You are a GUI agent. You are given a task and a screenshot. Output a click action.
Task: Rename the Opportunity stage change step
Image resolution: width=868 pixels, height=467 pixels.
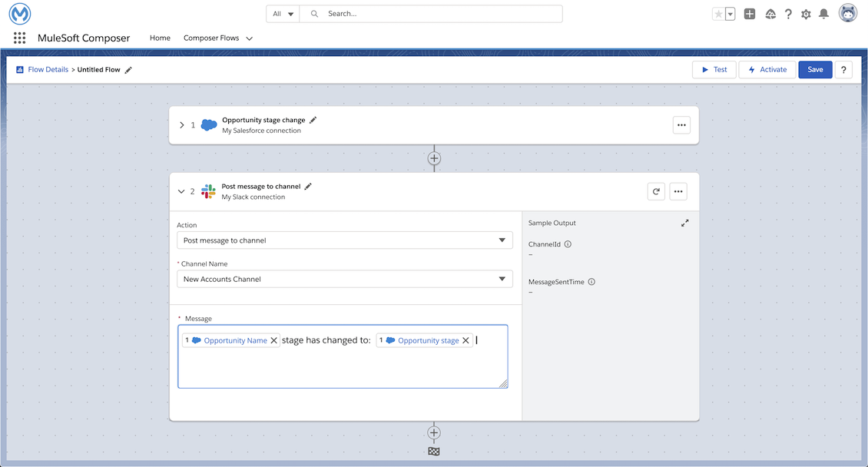(313, 120)
